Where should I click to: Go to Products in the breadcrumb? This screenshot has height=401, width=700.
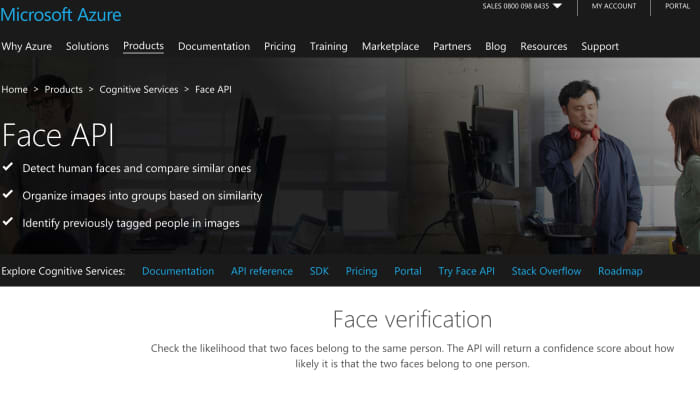click(x=63, y=89)
